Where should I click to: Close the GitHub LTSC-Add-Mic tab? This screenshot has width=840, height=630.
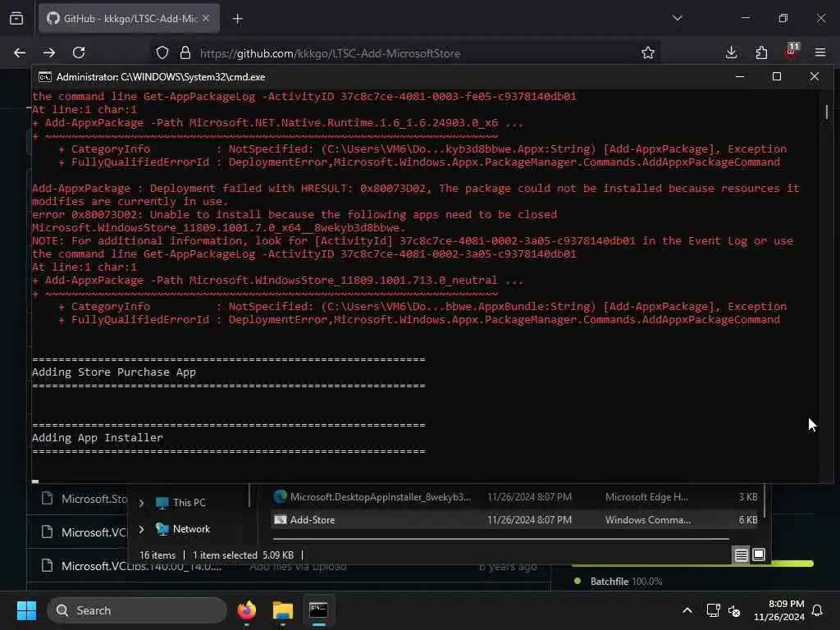pyautogui.click(x=206, y=18)
